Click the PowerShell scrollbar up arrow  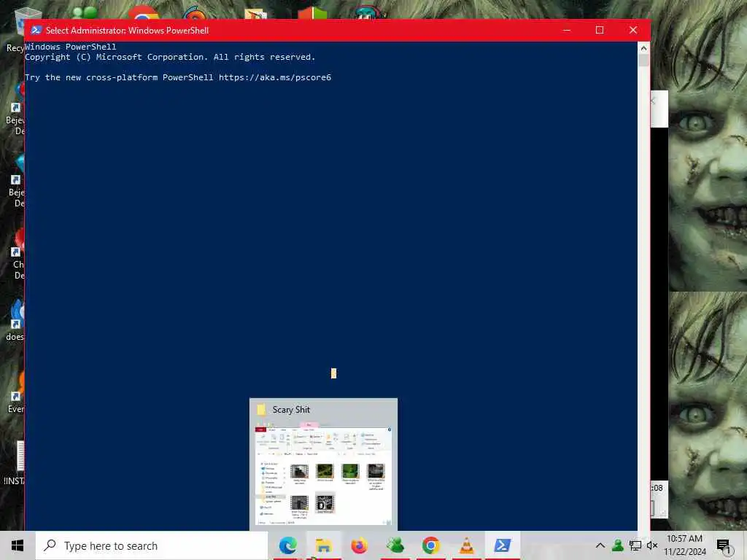[643, 48]
